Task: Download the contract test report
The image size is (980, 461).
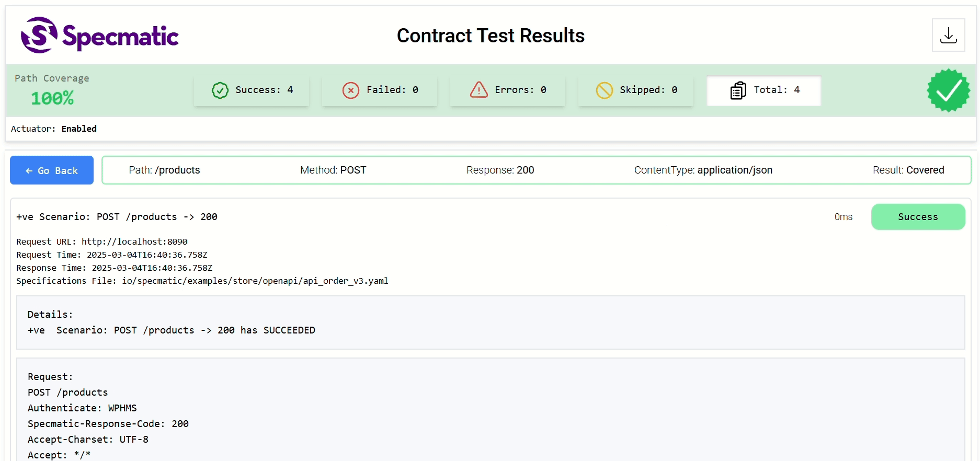Action: (948, 35)
